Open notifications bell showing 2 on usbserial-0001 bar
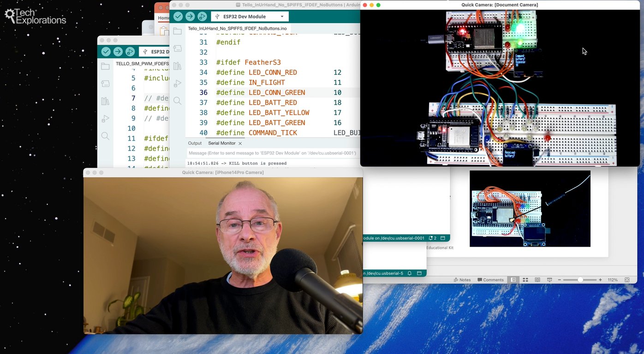 433,238
